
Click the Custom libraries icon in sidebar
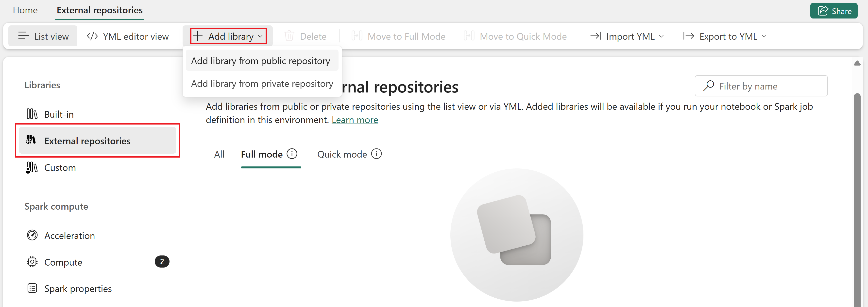tap(32, 167)
